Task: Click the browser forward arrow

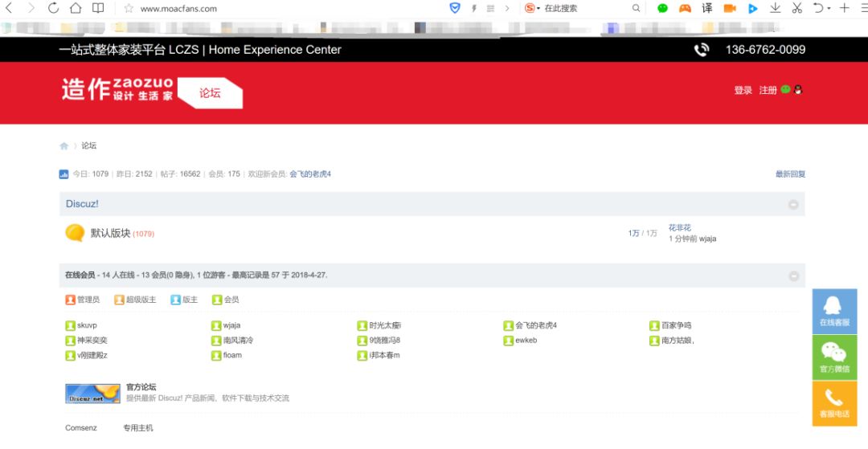Action: point(31,8)
